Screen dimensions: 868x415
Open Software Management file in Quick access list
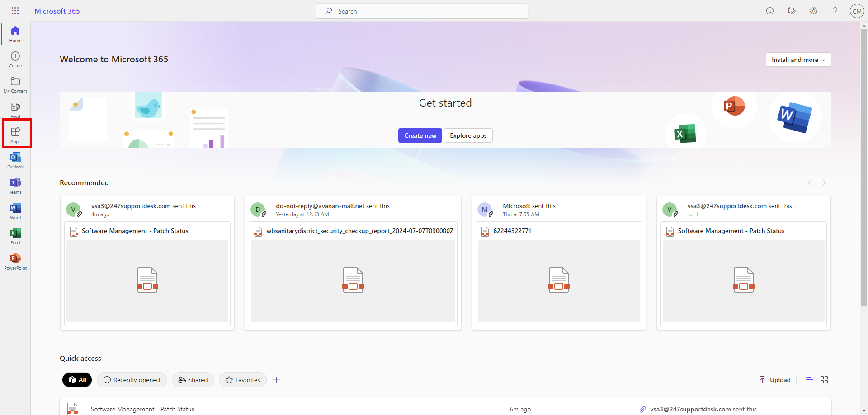(x=142, y=409)
